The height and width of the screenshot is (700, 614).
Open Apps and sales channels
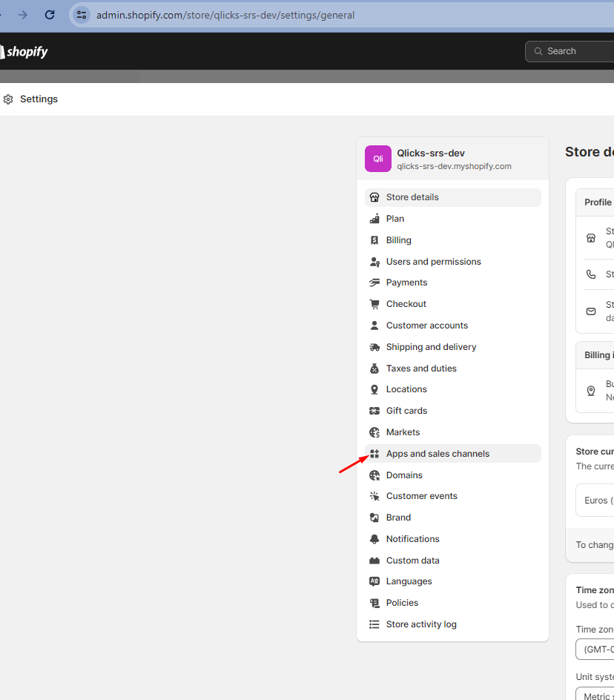coord(453,454)
